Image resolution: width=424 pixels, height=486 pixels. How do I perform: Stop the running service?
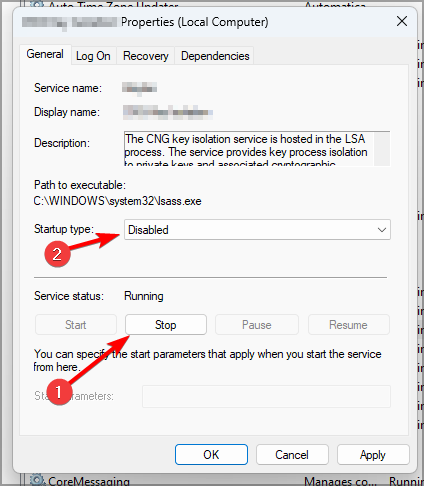coord(166,325)
